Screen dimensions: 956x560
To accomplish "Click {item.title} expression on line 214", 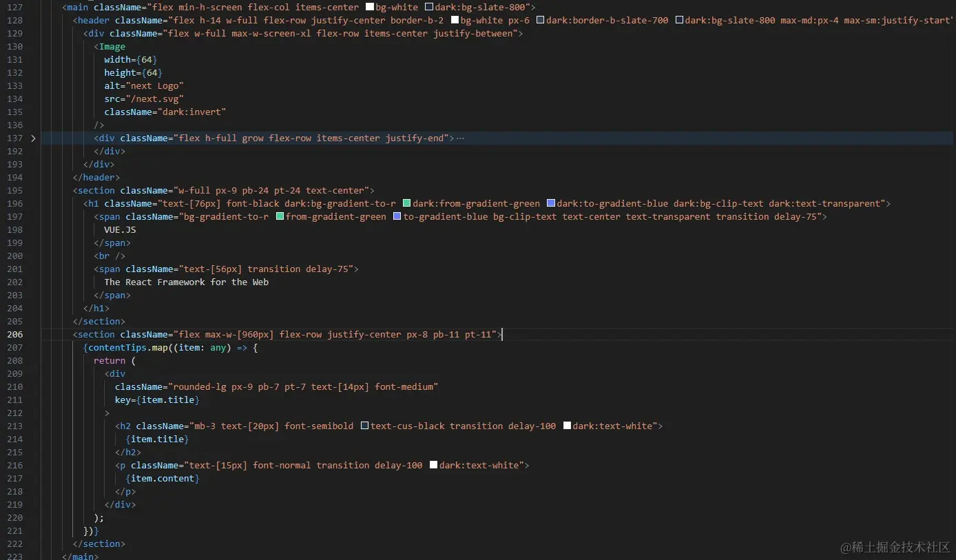I will tap(157, 439).
